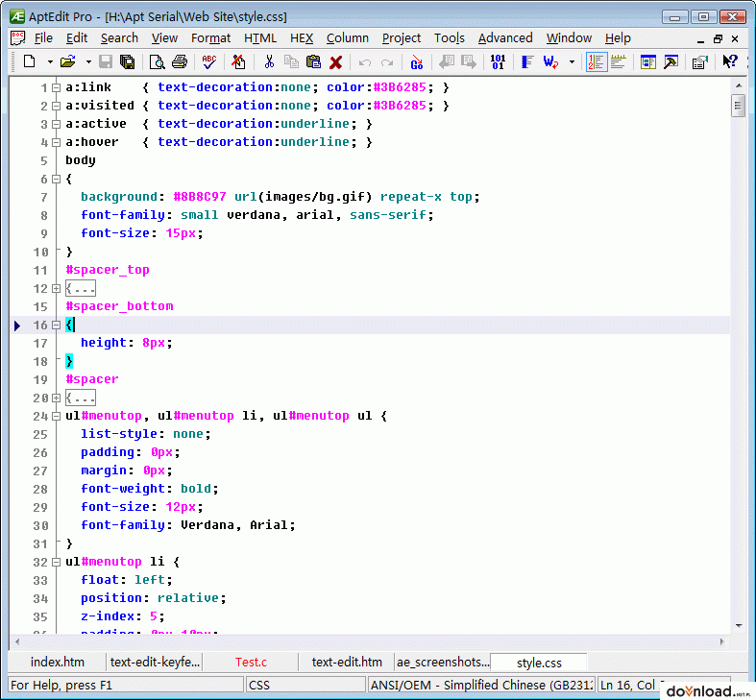The height and width of the screenshot is (700, 756).
Task: Open Print Preview from the toolbar
Action: 157,61
